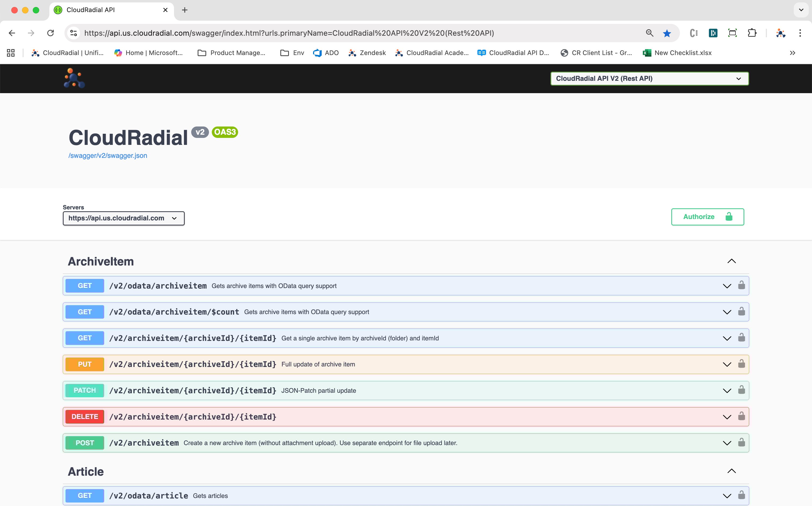Screen dimensions: 812x506
Task: Open the CloudRadial profile icon in toolbar
Action: click(781, 33)
